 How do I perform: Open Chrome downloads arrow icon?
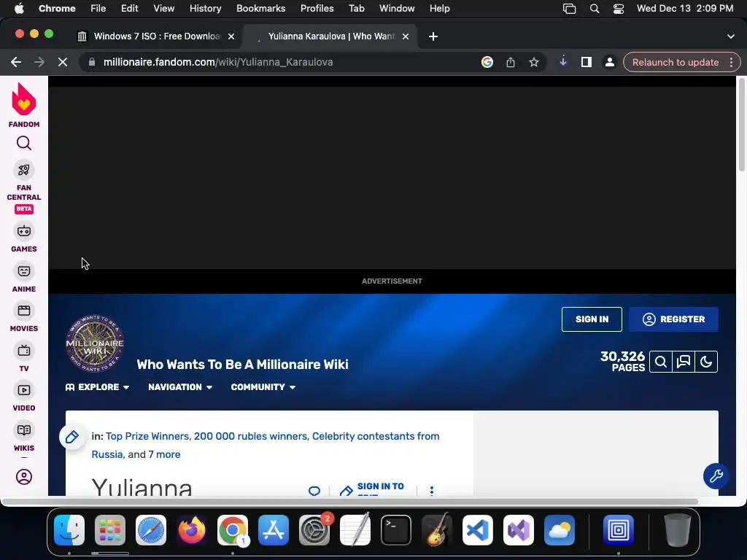tap(563, 61)
